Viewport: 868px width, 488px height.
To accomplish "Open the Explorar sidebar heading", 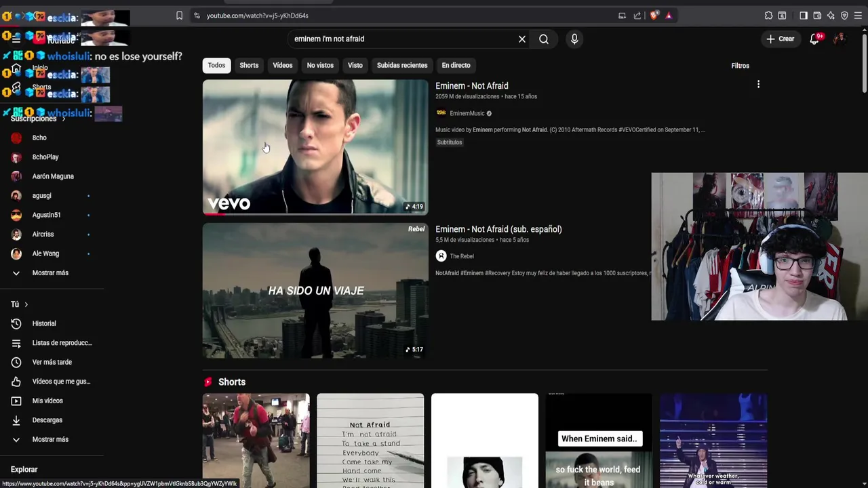I will pyautogui.click(x=24, y=470).
